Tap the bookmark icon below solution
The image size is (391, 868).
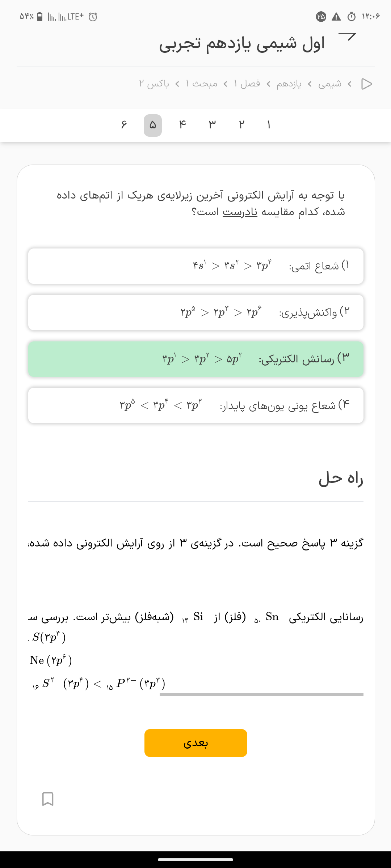[48, 799]
